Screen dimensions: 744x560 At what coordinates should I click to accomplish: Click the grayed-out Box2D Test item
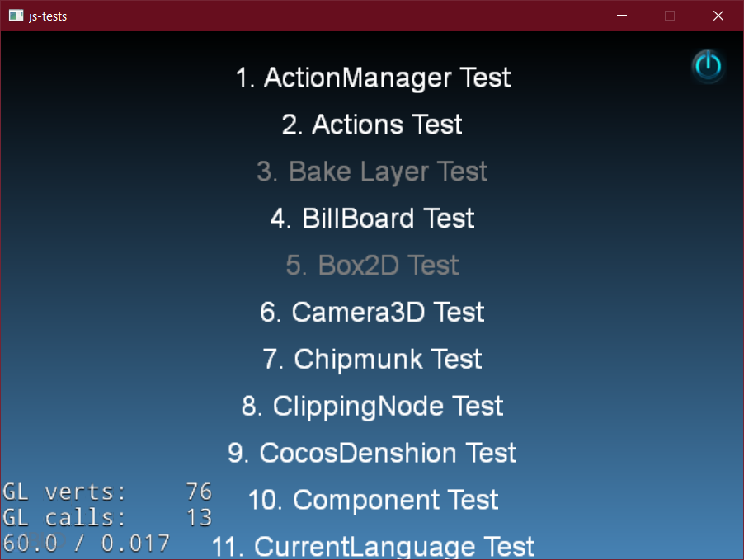371,266
